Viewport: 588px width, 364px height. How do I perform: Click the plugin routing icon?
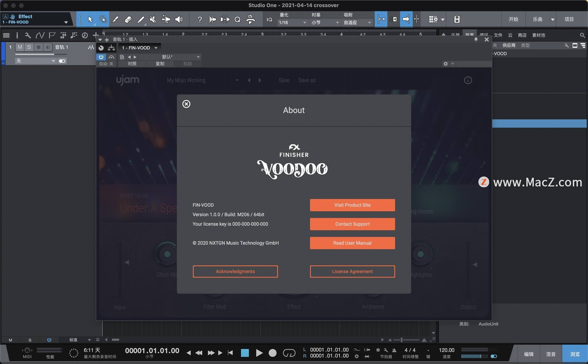[x=111, y=48]
